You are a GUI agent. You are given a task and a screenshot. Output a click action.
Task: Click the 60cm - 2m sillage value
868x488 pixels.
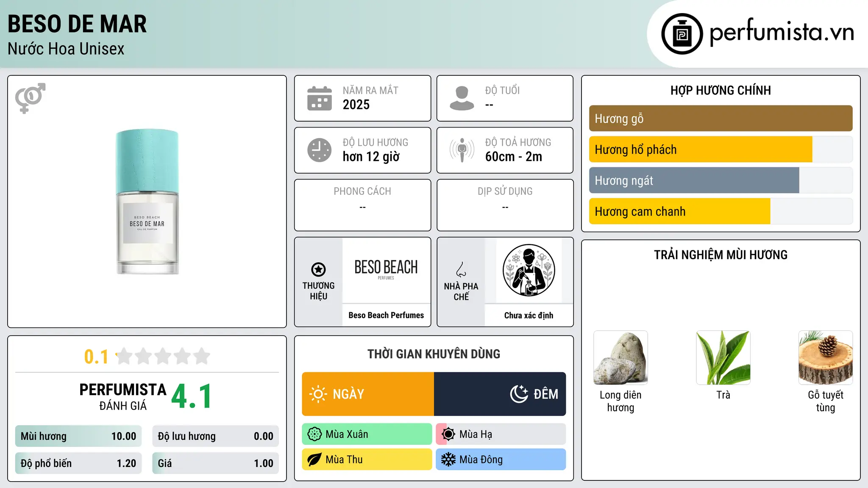click(x=514, y=157)
